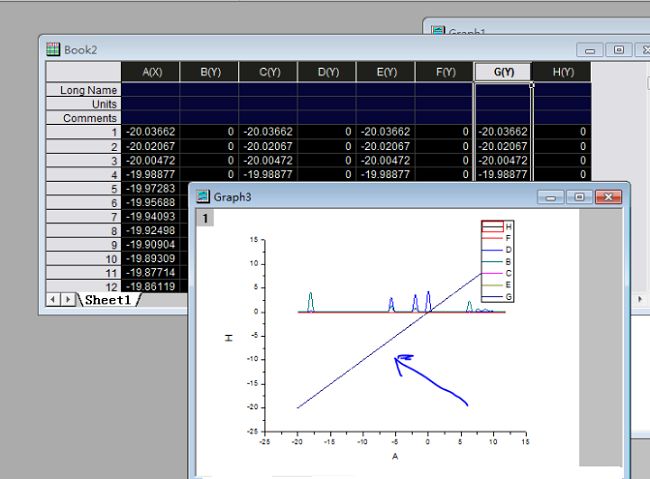Click cell -19.92498 in row 8
Image resolution: width=650 pixels, height=479 pixels.
(150, 230)
